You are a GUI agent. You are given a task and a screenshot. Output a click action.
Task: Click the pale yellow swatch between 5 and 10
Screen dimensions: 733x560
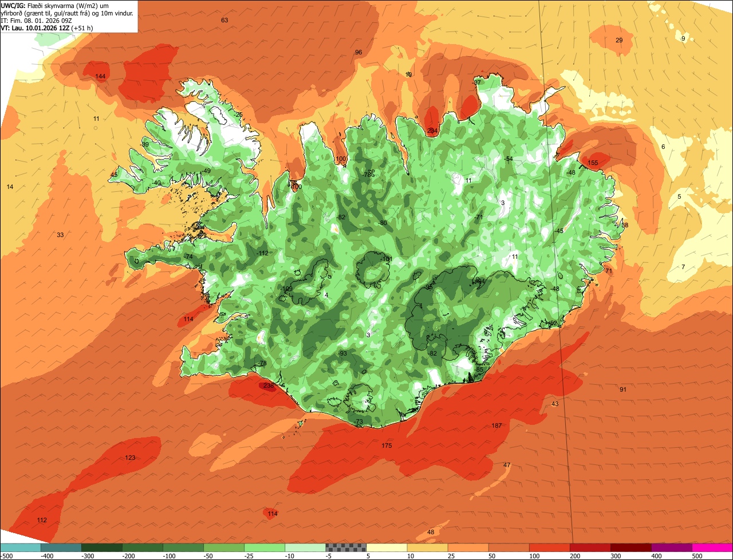point(387,547)
